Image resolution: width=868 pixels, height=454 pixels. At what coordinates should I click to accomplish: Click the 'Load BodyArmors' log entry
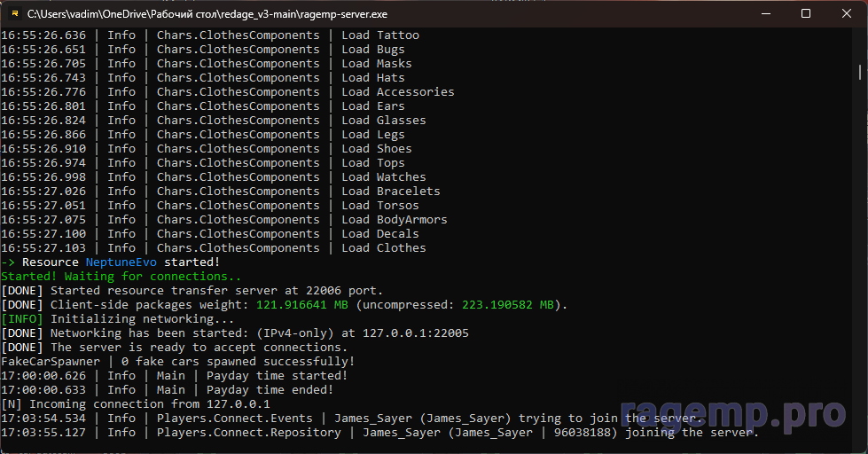tap(394, 220)
